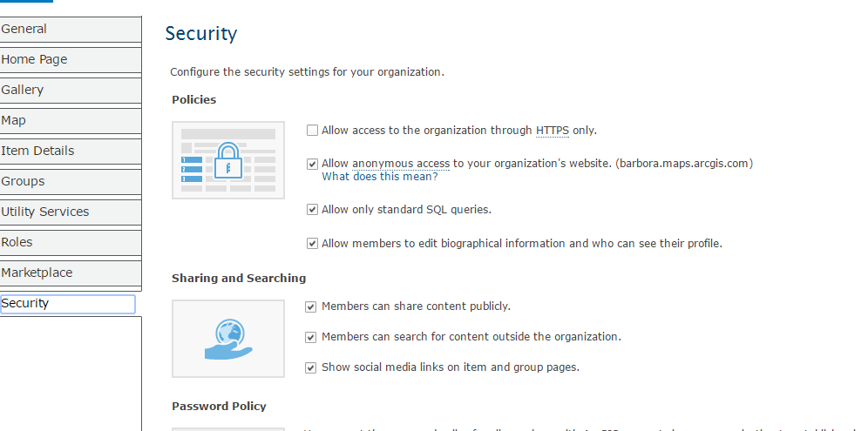Select the Roles tab
Screen dimensions: 868x431
click(x=70, y=242)
